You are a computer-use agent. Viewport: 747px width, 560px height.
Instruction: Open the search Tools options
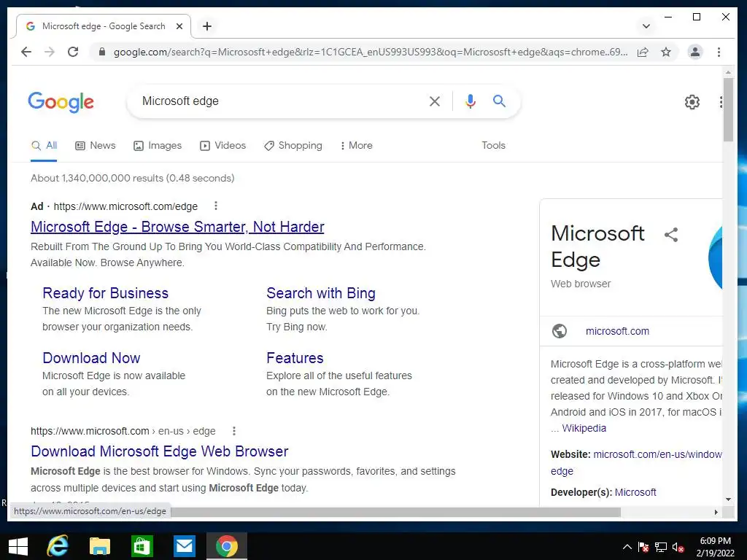493,145
